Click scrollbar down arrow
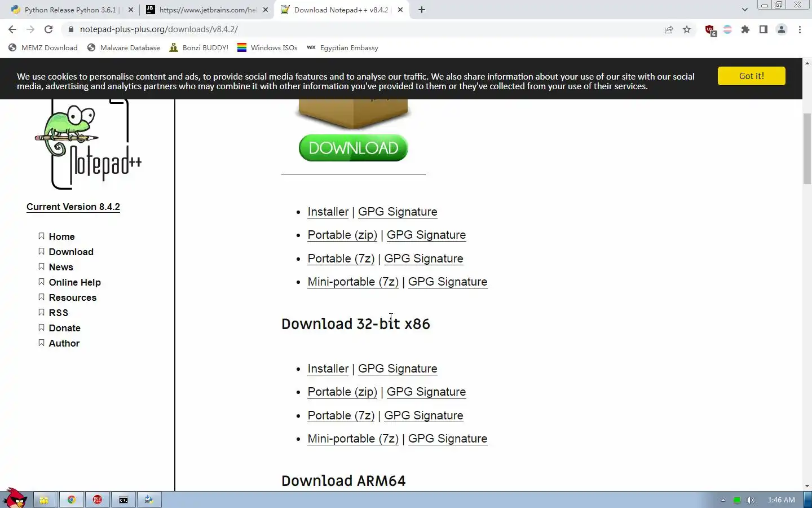The height and width of the screenshot is (508, 812). [x=807, y=486]
